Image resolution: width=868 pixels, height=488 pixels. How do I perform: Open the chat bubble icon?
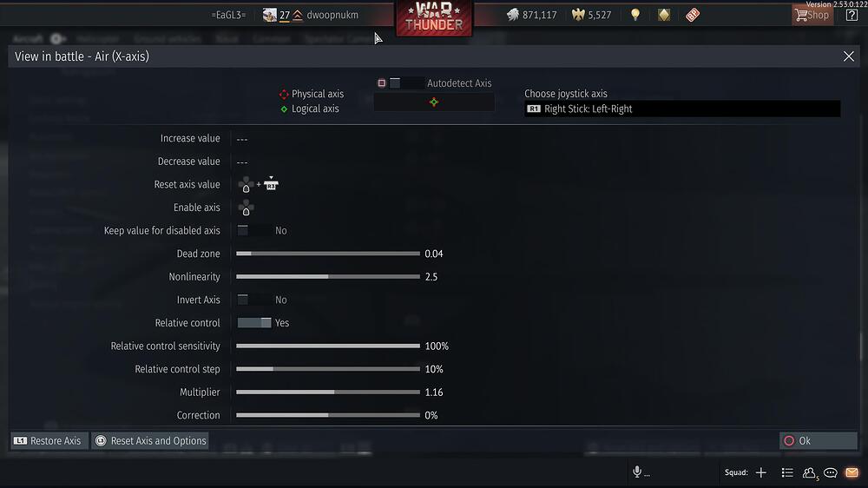[x=830, y=472]
